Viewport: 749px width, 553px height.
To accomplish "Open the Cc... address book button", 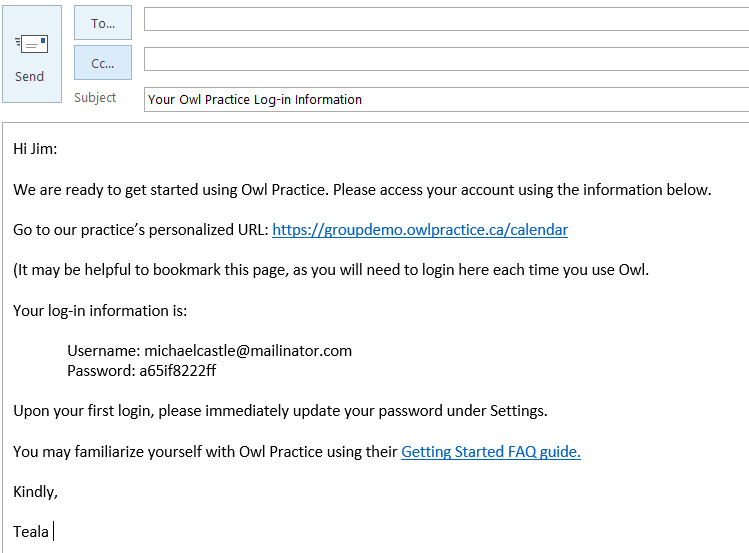I will 103,62.
